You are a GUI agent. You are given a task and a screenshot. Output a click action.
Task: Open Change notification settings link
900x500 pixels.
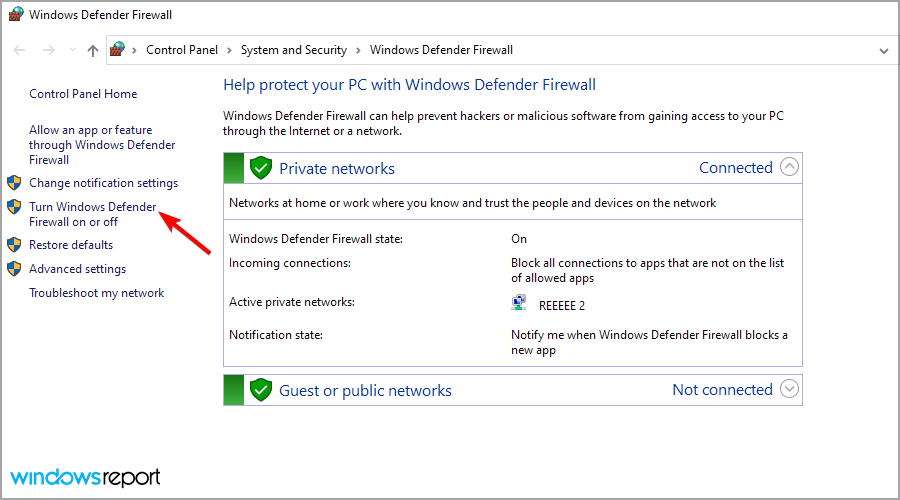(103, 183)
